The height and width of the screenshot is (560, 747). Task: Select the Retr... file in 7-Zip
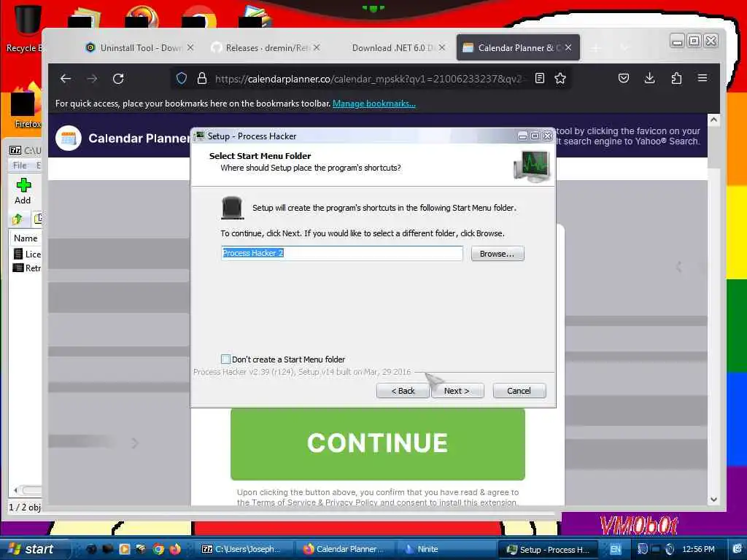[x=28, y=268]
